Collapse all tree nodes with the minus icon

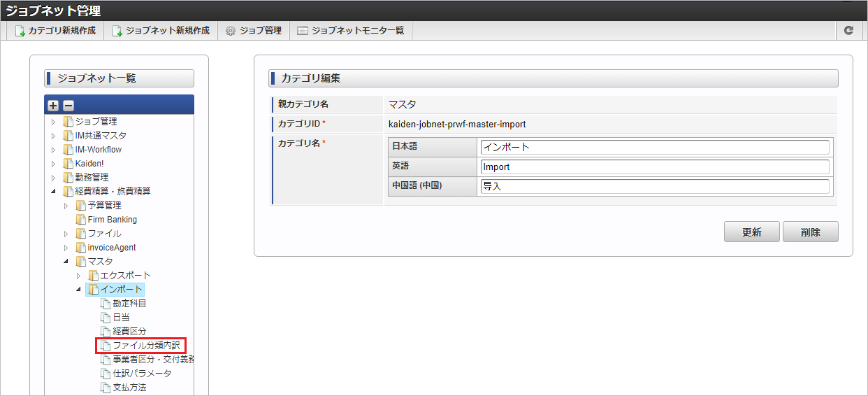(x=68, y=106)
